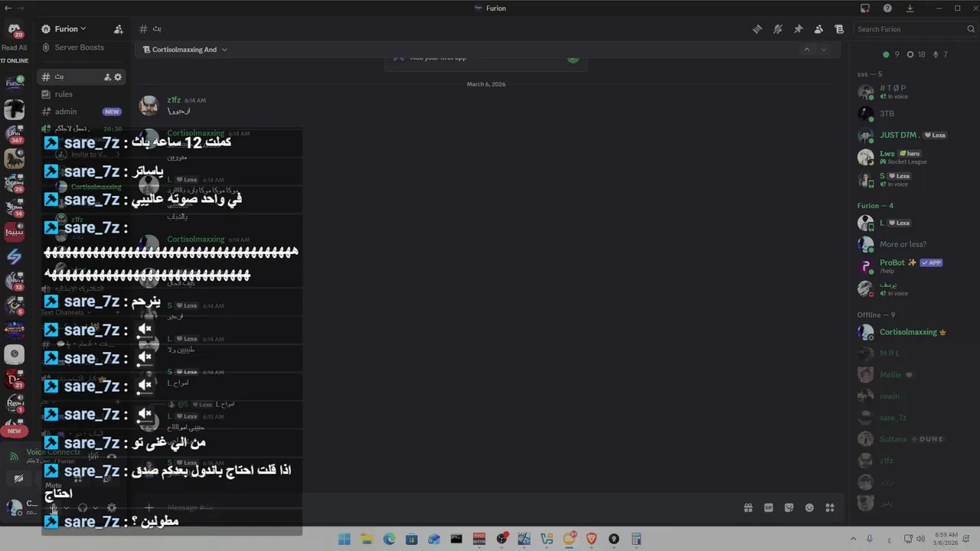This screenshot has width=980, height=551.
Task: Toggle the member list icon
Action: click(x=818, y=29)
